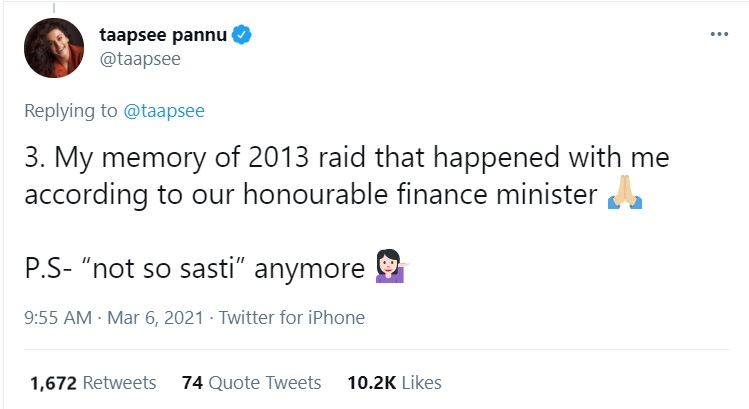View the "1,672 Retweets" list
Viewport: 749px width, 409px height.
click(x=93, y=382)
